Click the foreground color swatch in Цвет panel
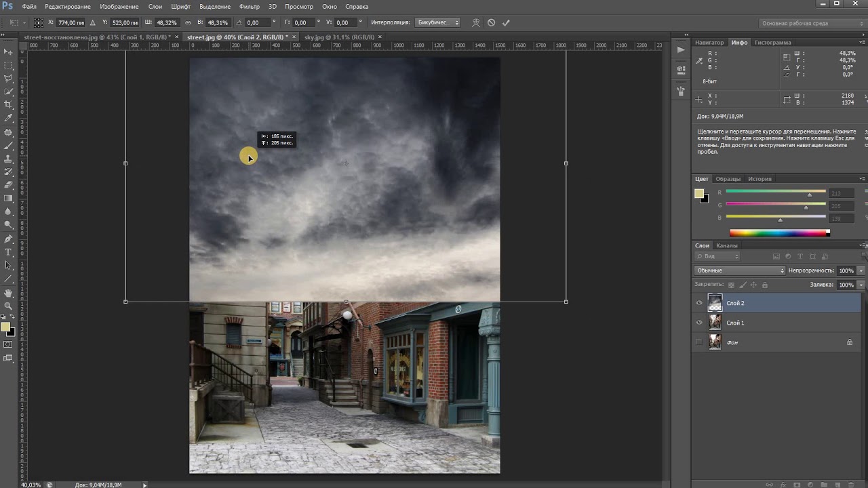The width and height of the screenshot is (868, 488). [698, 194]
